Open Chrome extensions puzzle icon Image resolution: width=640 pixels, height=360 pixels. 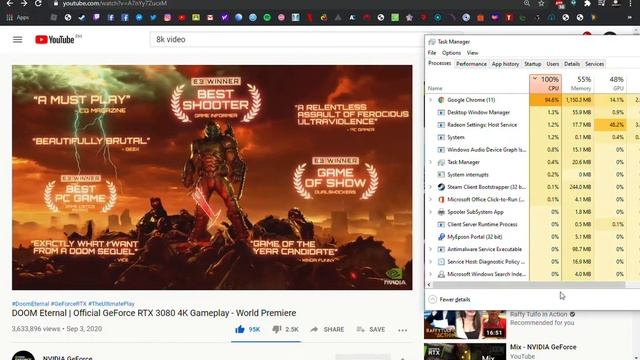[587, 3]
